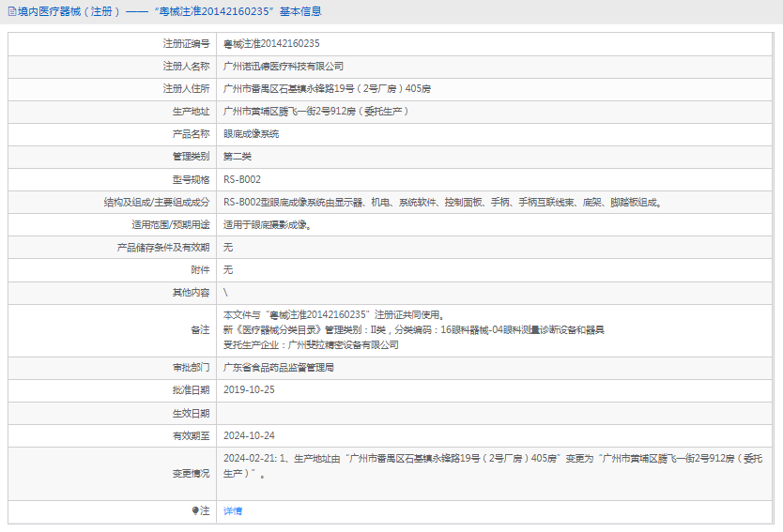Select registrant address ending 405房 in 注册人住所 row

[x=327, y=89]
